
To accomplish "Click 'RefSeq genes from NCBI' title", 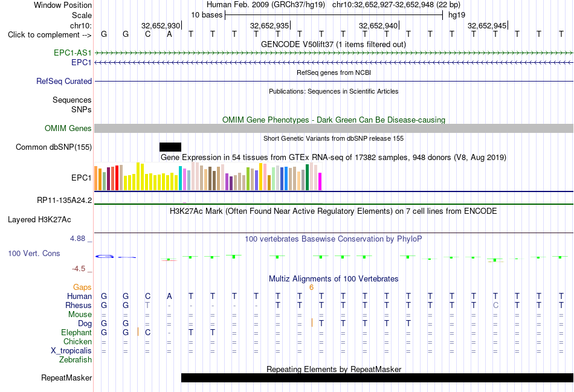I will tap(334, 72).
